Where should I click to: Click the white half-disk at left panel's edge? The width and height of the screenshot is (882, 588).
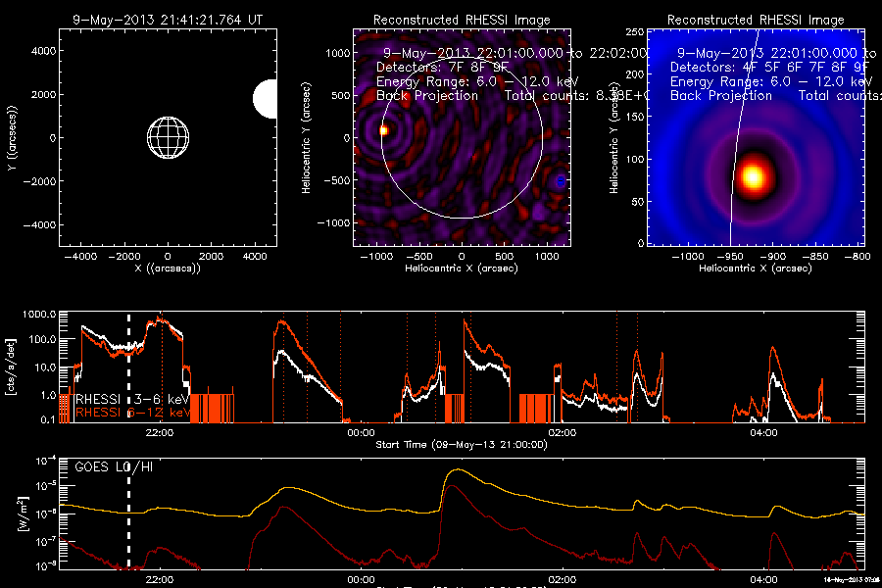click(265, 99)
